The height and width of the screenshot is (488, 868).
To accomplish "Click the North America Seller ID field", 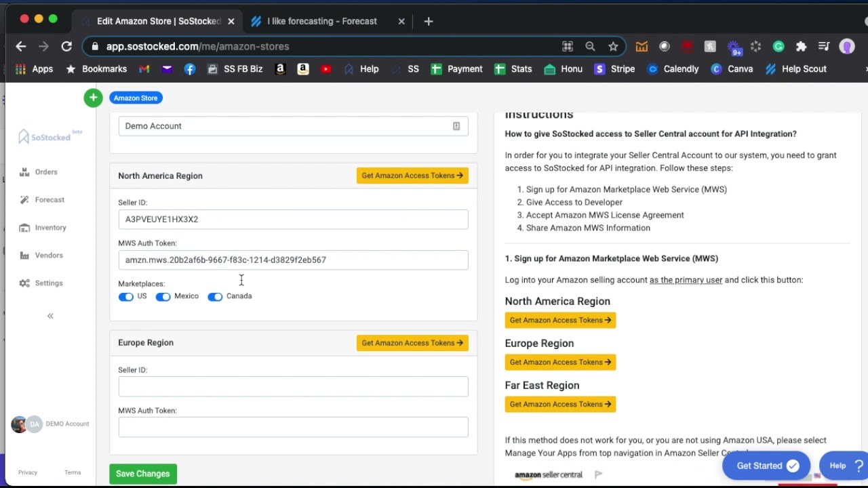I will [293, 219].
